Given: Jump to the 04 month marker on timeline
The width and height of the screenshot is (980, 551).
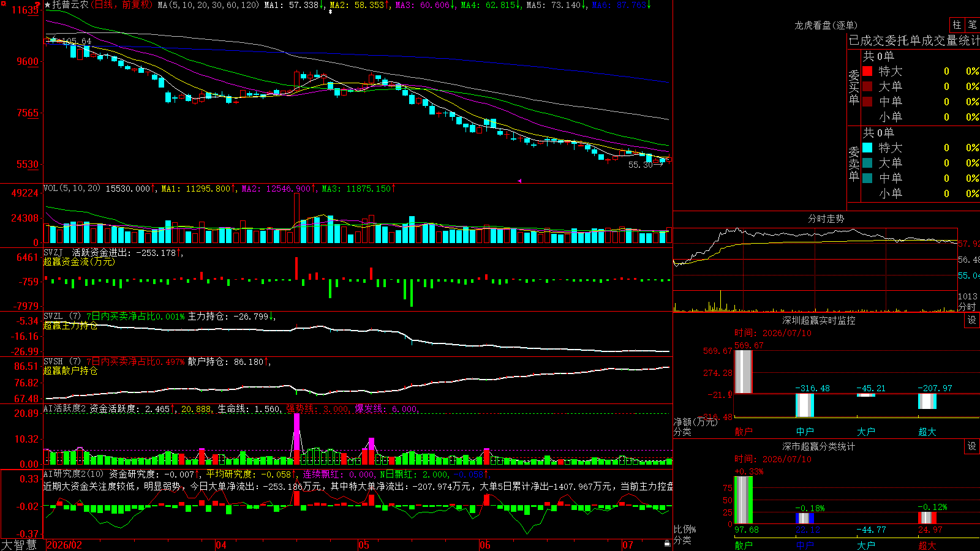Looking at the screenshot, I should [x=221, y=545].
